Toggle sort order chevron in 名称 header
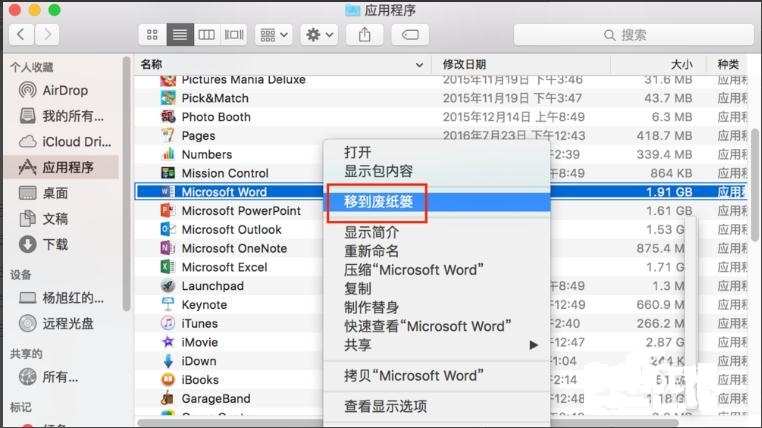The image size is (762, 428). point(419,65)
